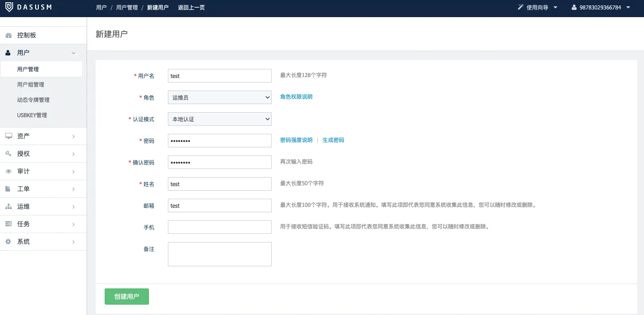644x315 pixels.
Task: Expand the 使用向导 menu arrow
Action: (555, 7)
